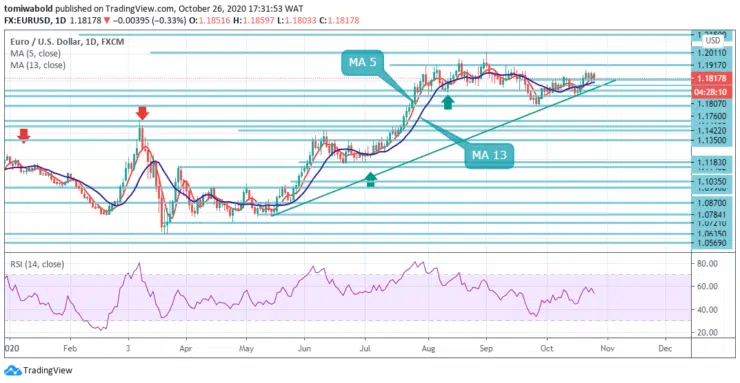Click the 40.00 RSI axis value
740x383 pixels.
[708, 310]
